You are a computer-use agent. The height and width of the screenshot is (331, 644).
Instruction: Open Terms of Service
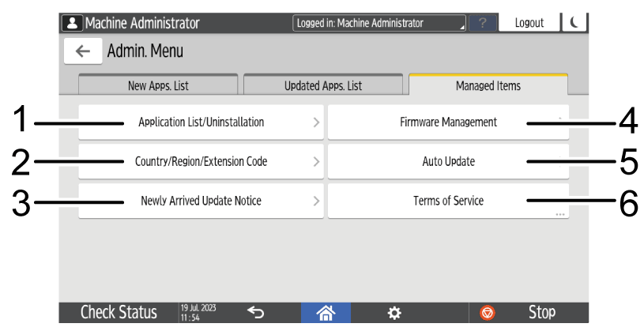pos(448,201)
